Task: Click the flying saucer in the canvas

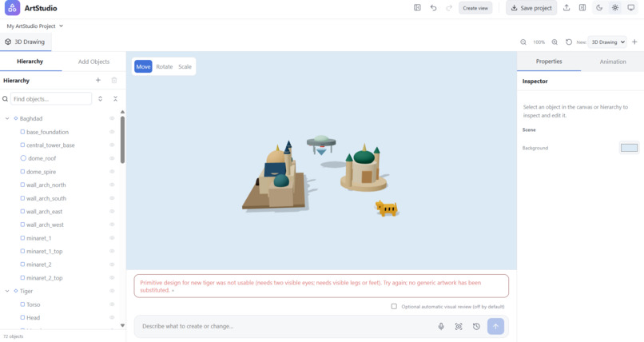Action: [x=321, y=145]
